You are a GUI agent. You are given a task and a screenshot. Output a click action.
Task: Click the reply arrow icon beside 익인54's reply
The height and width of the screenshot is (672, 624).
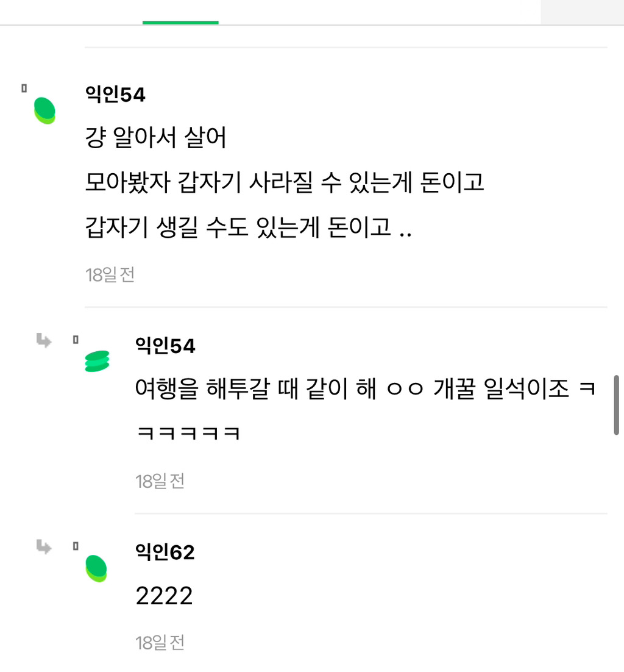tap(43, 341)
